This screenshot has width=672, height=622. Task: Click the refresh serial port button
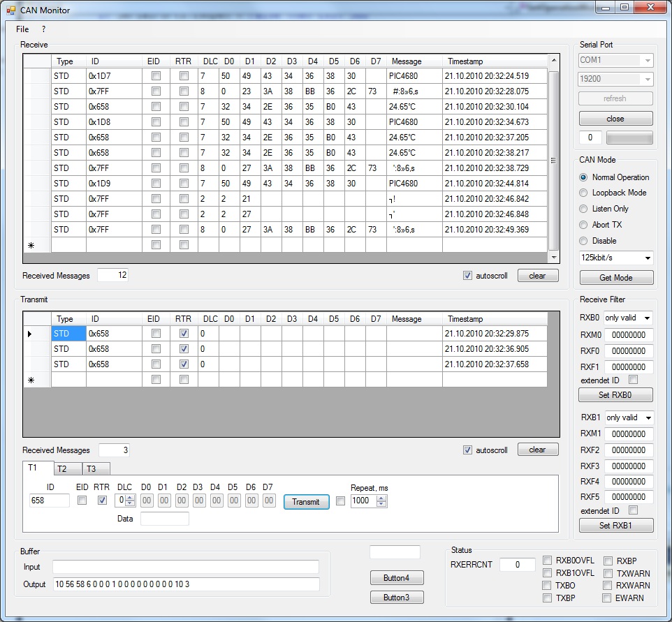[x=615, y=98]
